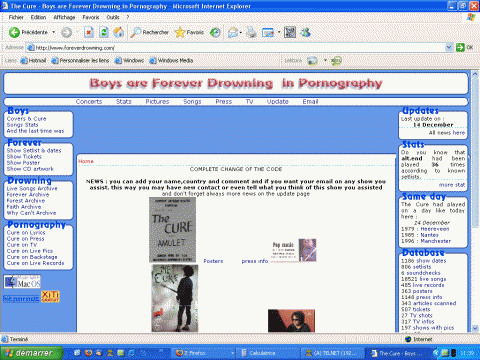This screenshot has height=360, width=480.
Task: Click the press info link
Action: tap(255, 261)
